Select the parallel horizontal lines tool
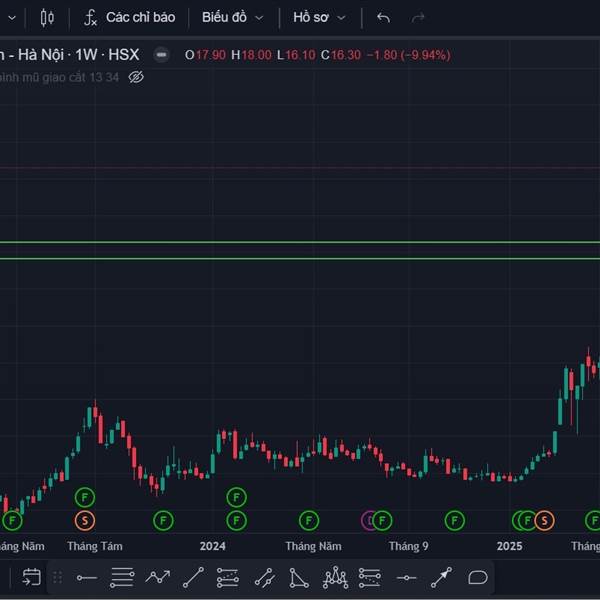This screenshot has height=600, width=600. coord(122,577)
